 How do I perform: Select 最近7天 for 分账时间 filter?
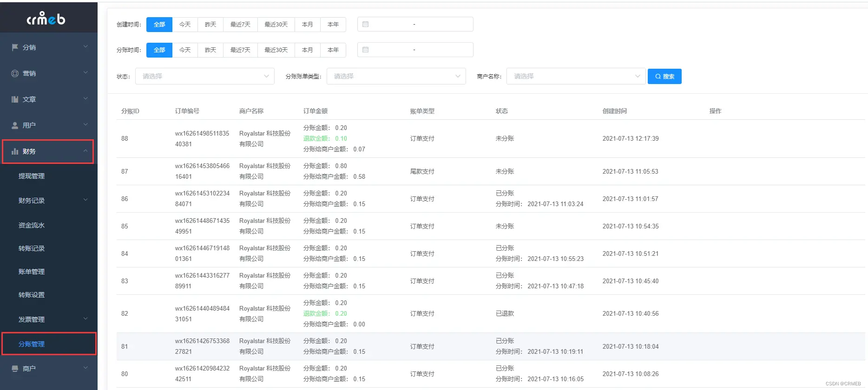click(x=240, y=50)
